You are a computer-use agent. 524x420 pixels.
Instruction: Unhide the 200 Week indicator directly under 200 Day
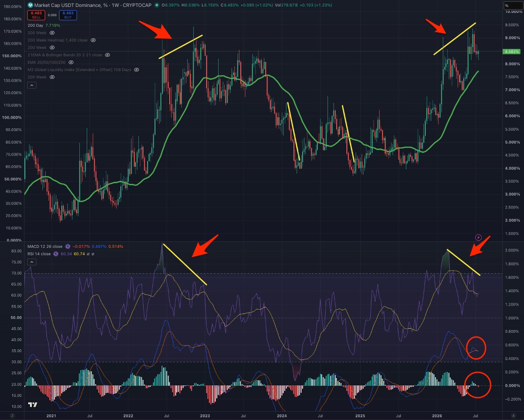point(52,33)
